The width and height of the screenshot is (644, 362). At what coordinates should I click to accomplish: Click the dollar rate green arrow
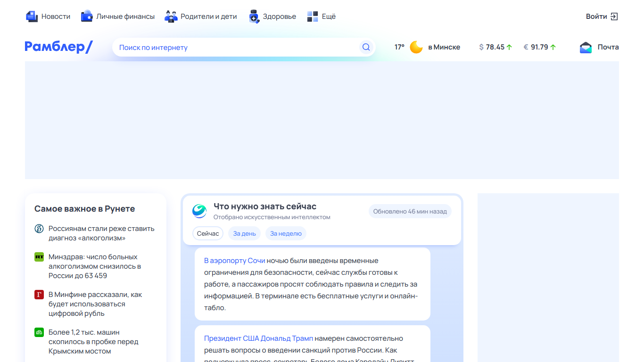(509, 47)
